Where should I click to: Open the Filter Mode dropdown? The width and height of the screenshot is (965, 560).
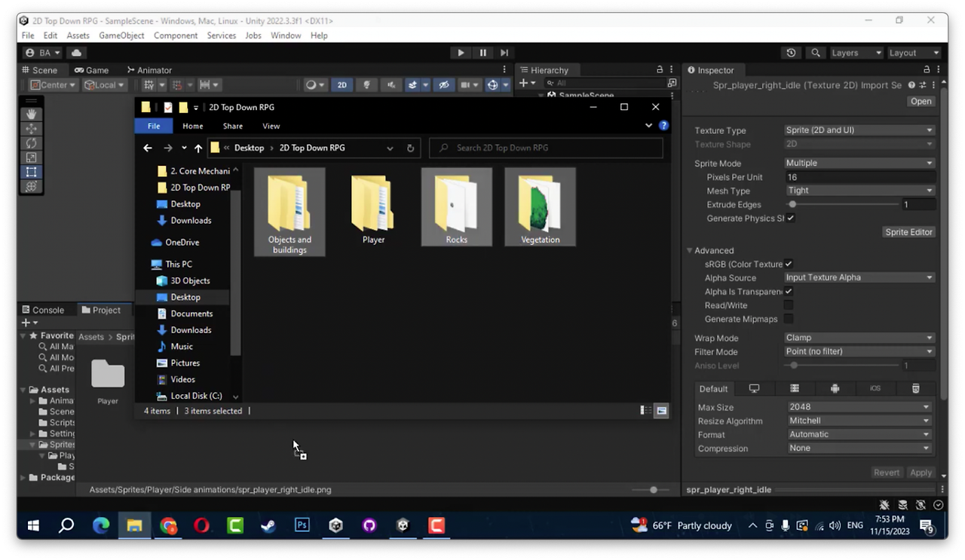(859, 352)
